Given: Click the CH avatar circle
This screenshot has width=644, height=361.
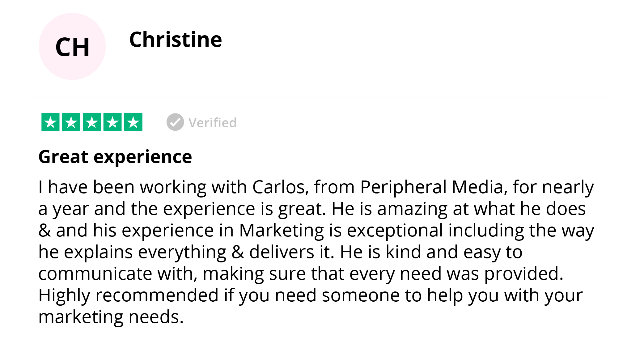Looking at the screenshot, I should coord(72,46).
